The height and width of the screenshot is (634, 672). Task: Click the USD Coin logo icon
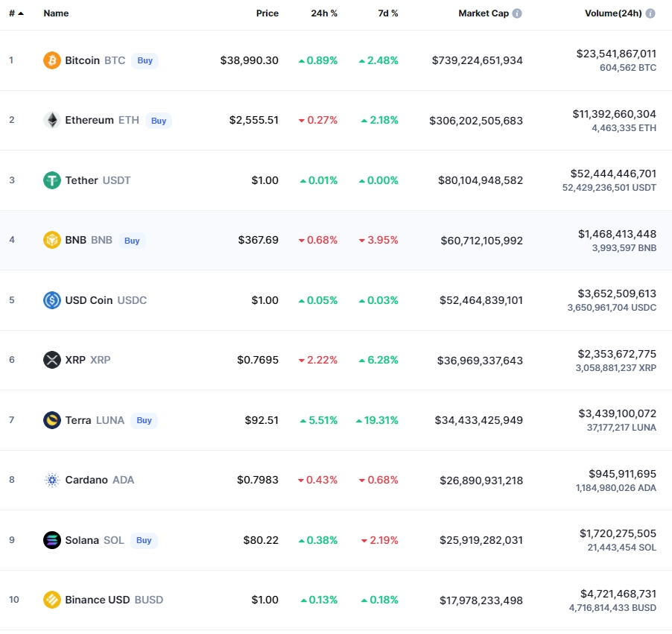tap(52, 300)
